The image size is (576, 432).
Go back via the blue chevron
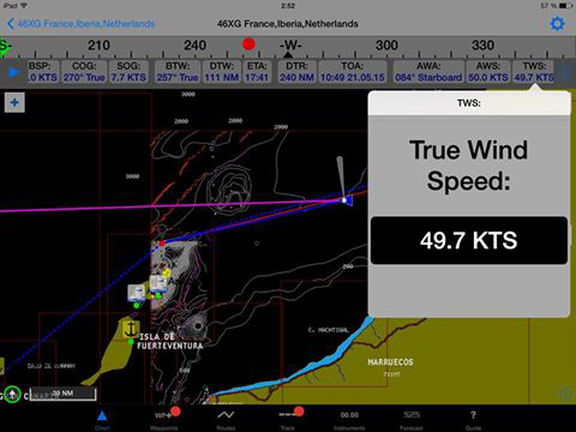(x=10, y=24)
